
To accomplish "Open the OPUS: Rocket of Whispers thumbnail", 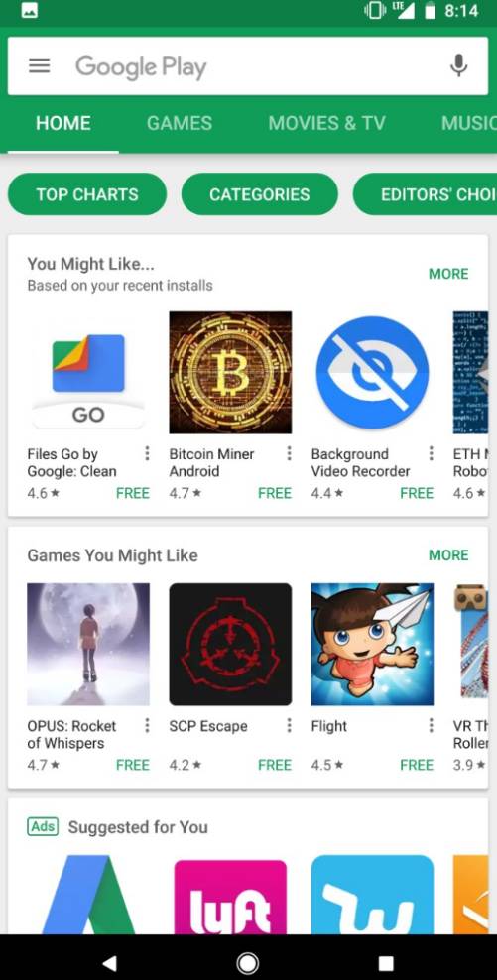I will 88,645.
